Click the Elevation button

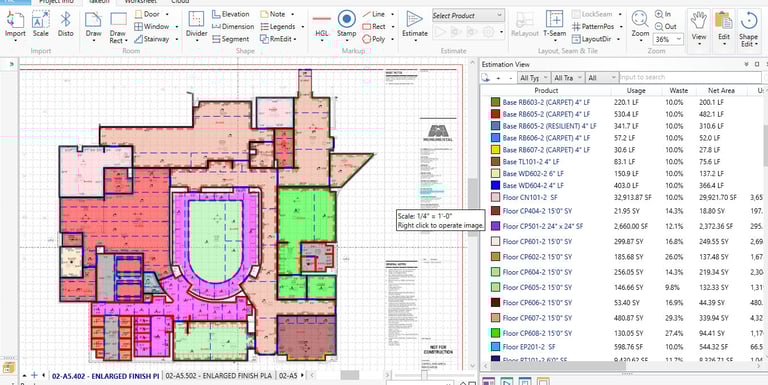pos(231,14)
